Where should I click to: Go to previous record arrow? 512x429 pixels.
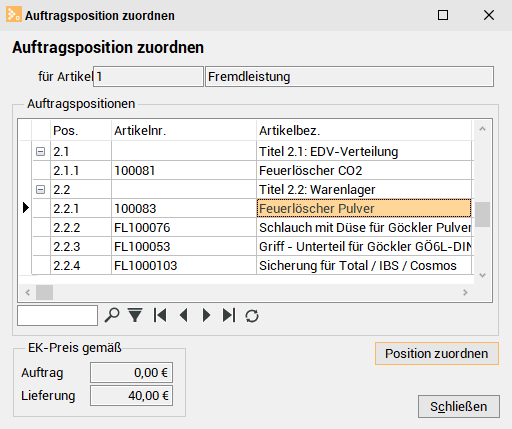point(184,315)
